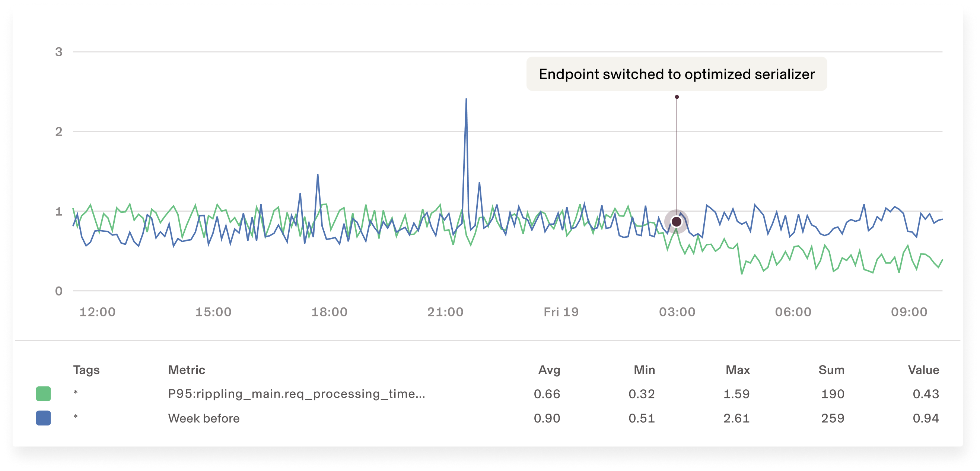Screen dimensions: 980x471
Task: Select the P95:rippling_main.req_processing_time metric row
Action: (x=296, y=394)
